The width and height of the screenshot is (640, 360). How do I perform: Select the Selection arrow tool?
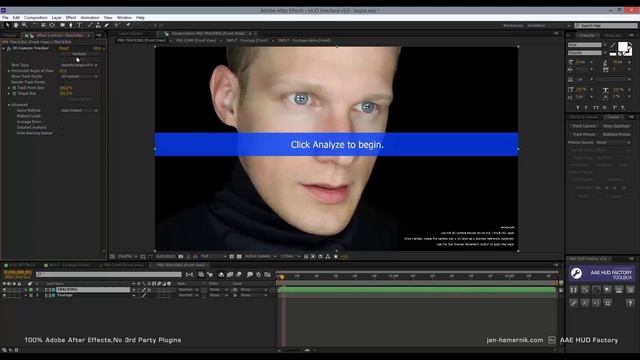(7, 25)
